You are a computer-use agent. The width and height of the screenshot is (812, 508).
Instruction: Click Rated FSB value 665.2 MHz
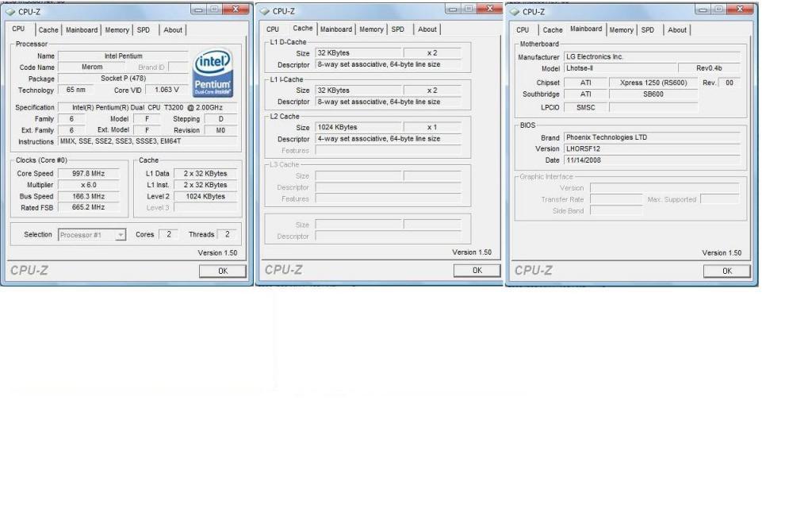point(89,207)
